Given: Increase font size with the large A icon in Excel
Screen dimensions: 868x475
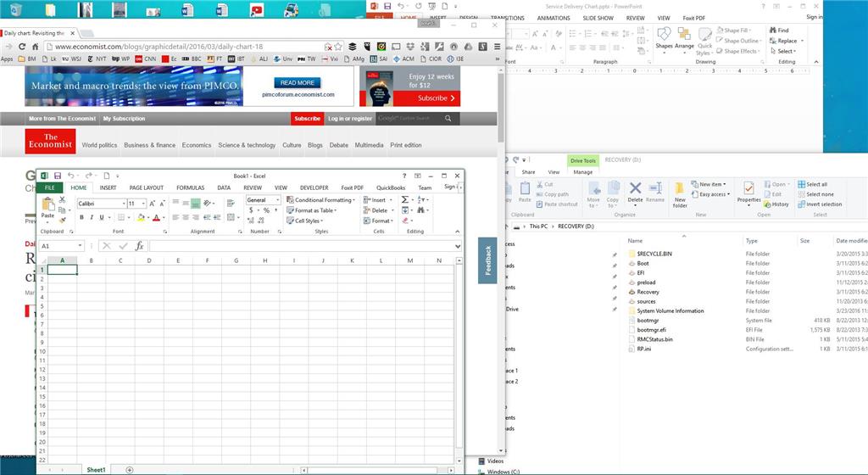Looking at the screenshot, I should coord(153,204).
